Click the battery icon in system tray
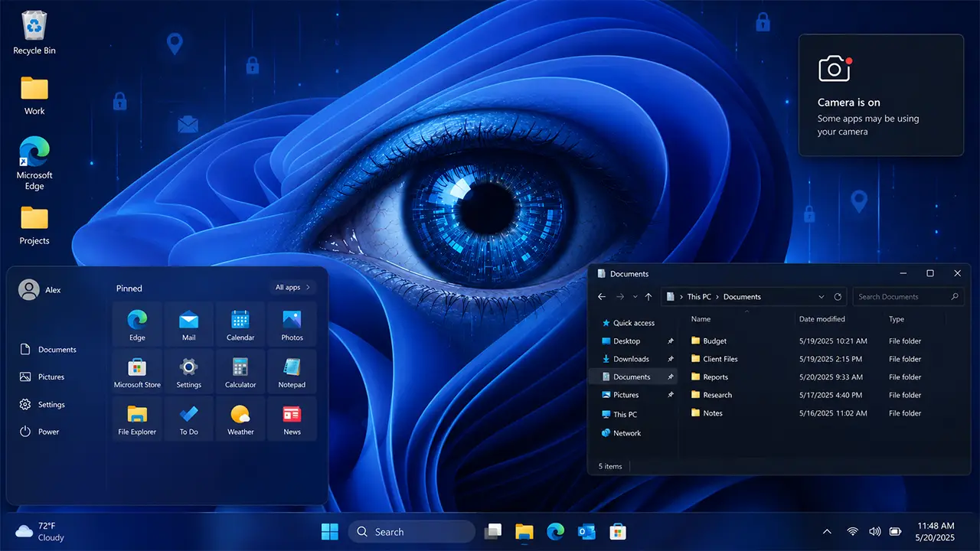Viewport: 980px width, 551px height. tap(896, 531)
